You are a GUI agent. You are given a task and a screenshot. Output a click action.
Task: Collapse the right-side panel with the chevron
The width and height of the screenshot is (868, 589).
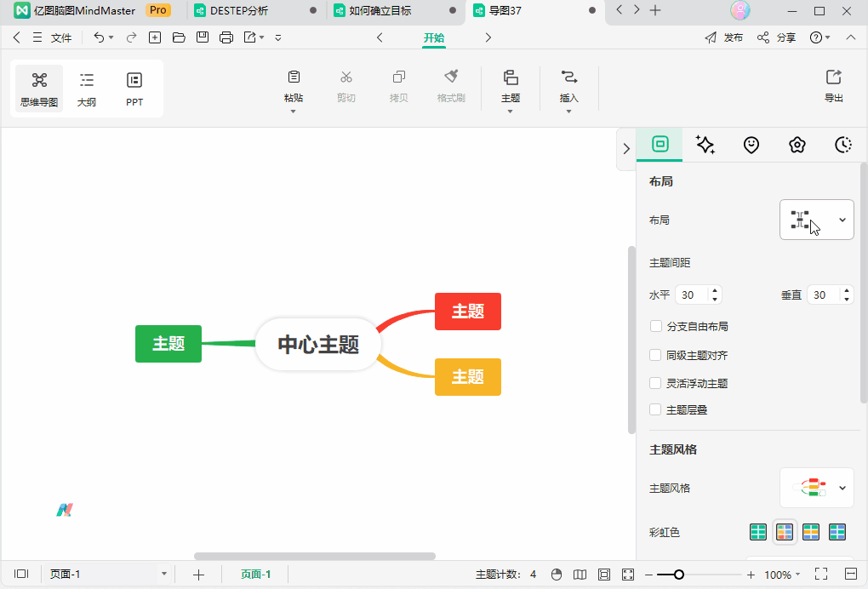[x=626, y=149]
